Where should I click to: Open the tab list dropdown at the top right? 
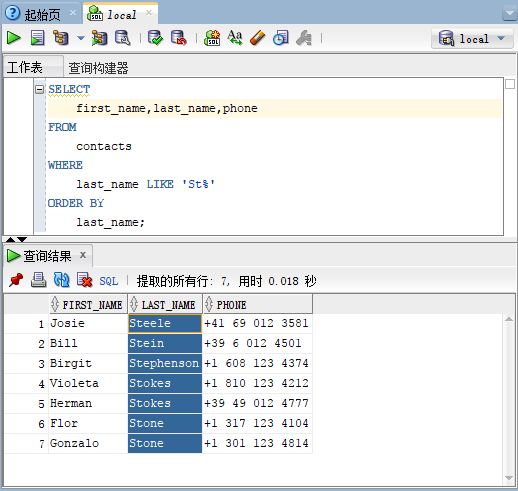coord(510,13)
